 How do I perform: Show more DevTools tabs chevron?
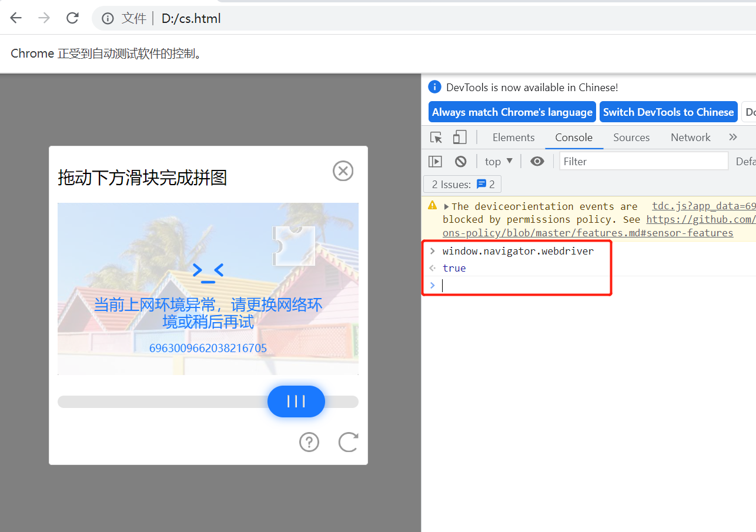tap(732, 138)
